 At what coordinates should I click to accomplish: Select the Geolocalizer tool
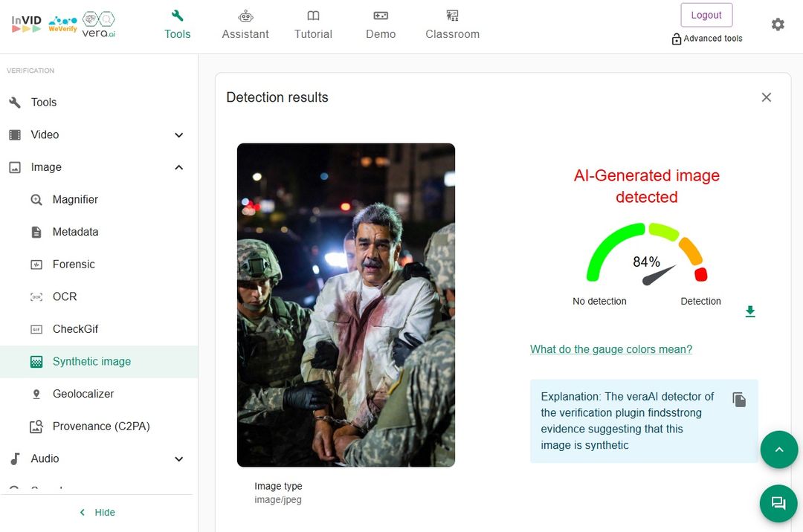point(83,394)
